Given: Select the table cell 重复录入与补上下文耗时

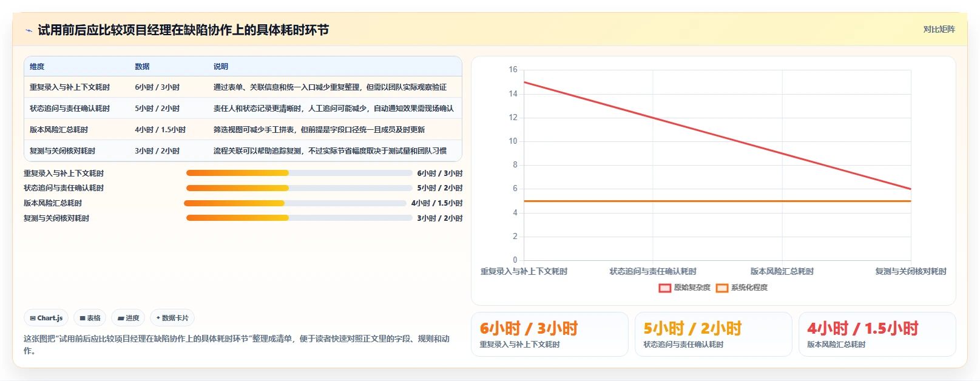Looking at the screenshot, I should pyautogui.click(x=70, y=87).
